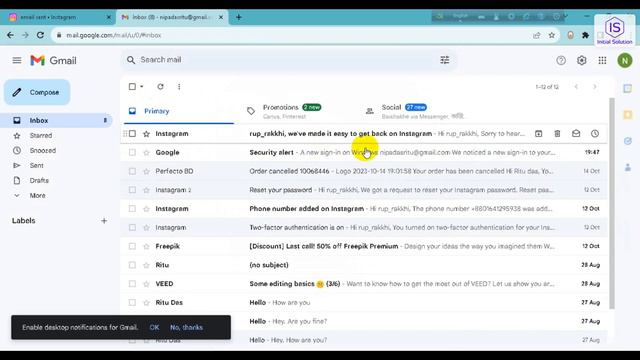Open the VEED Some editing basics email

click(x=364, y=284)
